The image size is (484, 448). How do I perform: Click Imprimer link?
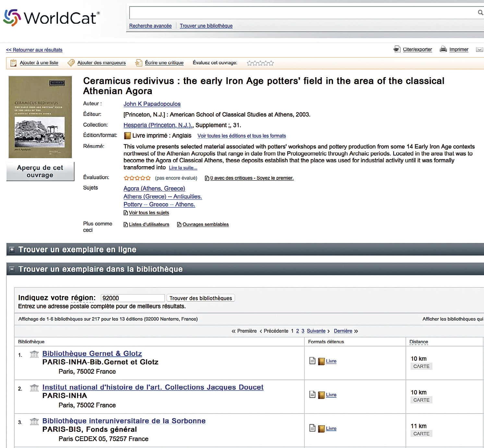point(459,50)
